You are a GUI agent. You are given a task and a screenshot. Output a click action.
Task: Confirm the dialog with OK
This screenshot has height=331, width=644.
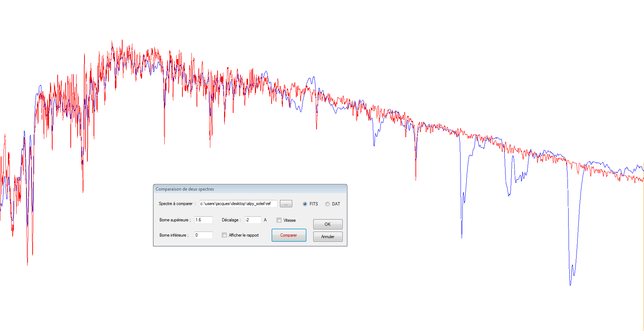point(327,224)
